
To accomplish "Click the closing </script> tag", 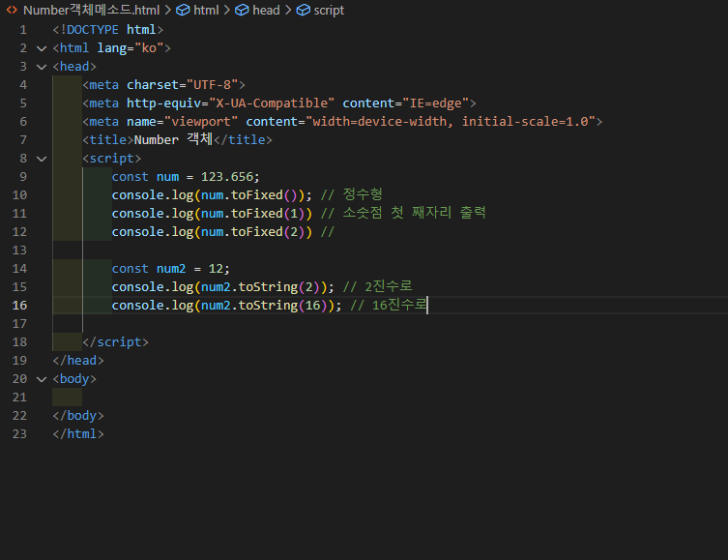I will click(x=115, y=341).
